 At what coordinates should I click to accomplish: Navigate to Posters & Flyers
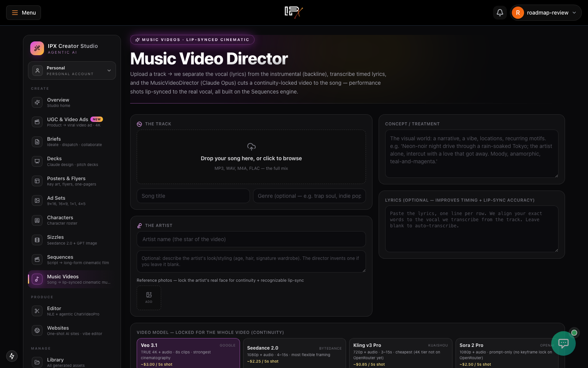(72, 181)
